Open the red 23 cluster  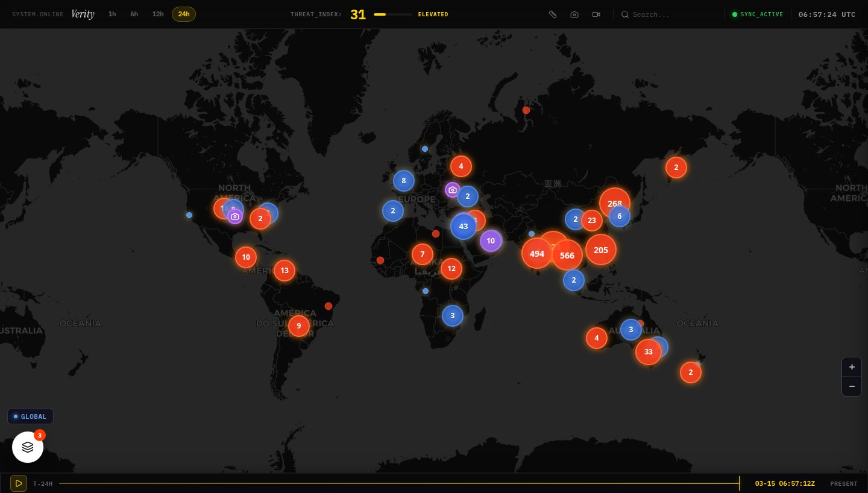pyautogui.click(x=592, y=221)
